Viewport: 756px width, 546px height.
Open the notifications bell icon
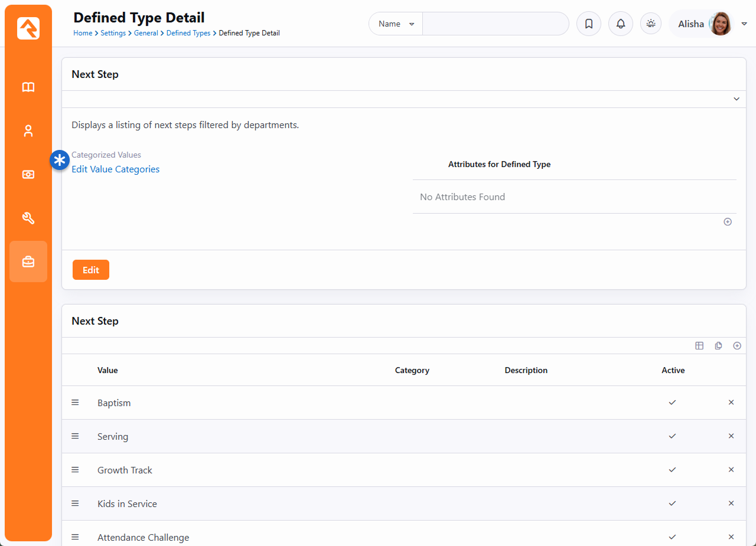point(620,24)
